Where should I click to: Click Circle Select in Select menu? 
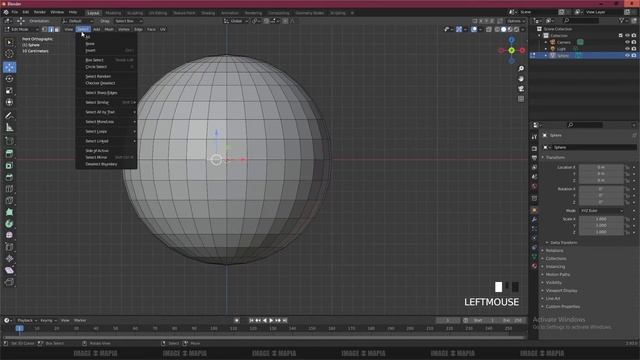tap(106, 67)
